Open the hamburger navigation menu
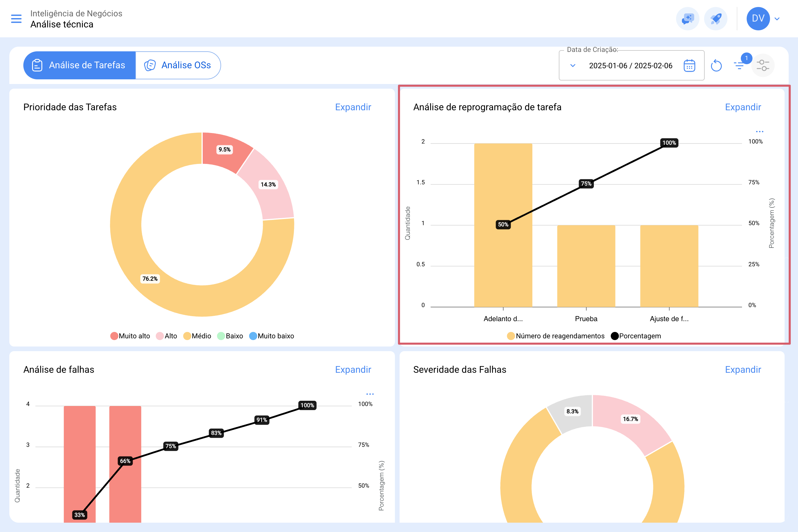This screenshot has height=532, width=798. click(16, 19)
